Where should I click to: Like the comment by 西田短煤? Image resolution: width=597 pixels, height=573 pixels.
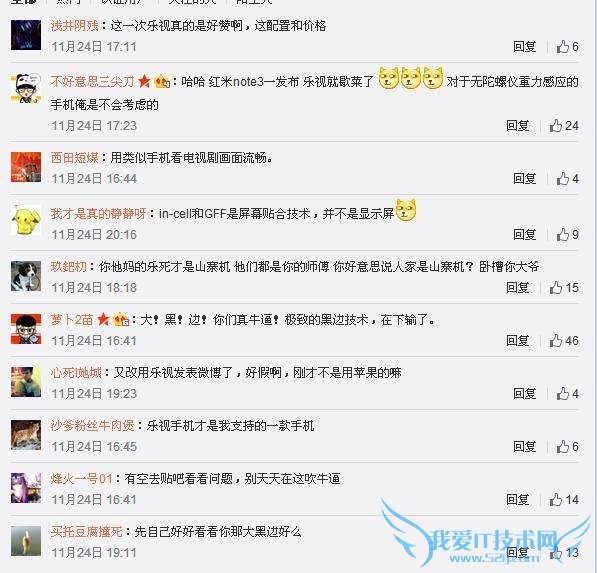(x=567, y=179)
